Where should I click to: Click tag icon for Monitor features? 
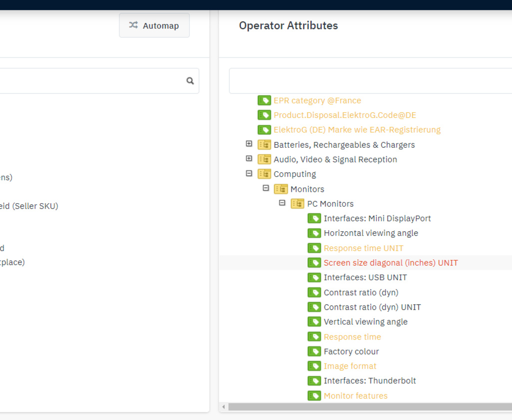tap(314, 396)
